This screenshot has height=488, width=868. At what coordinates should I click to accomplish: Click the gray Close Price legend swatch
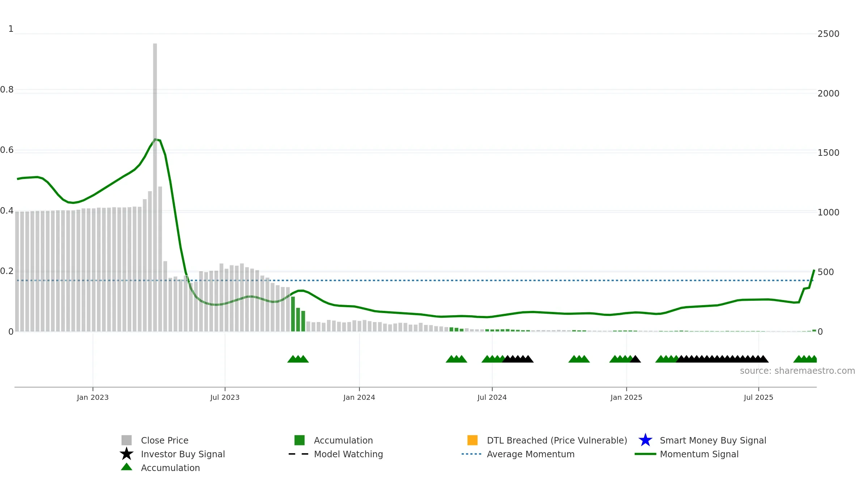point(127,440)
